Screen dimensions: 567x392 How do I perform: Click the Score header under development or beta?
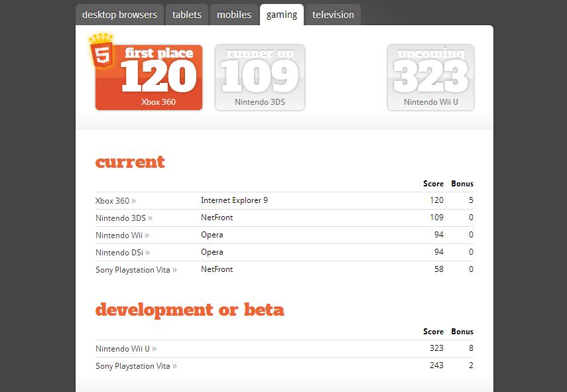(x=433, y=332)
